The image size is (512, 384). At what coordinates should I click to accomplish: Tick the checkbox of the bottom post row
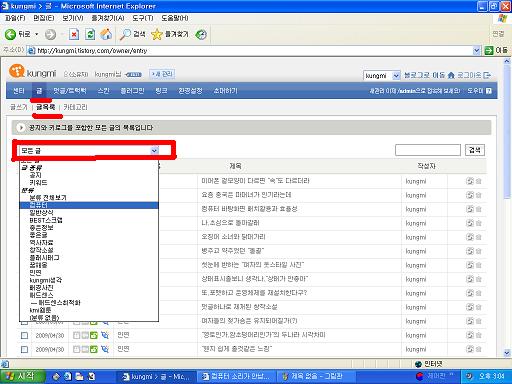pyautogui.click(x=24, y=349)
